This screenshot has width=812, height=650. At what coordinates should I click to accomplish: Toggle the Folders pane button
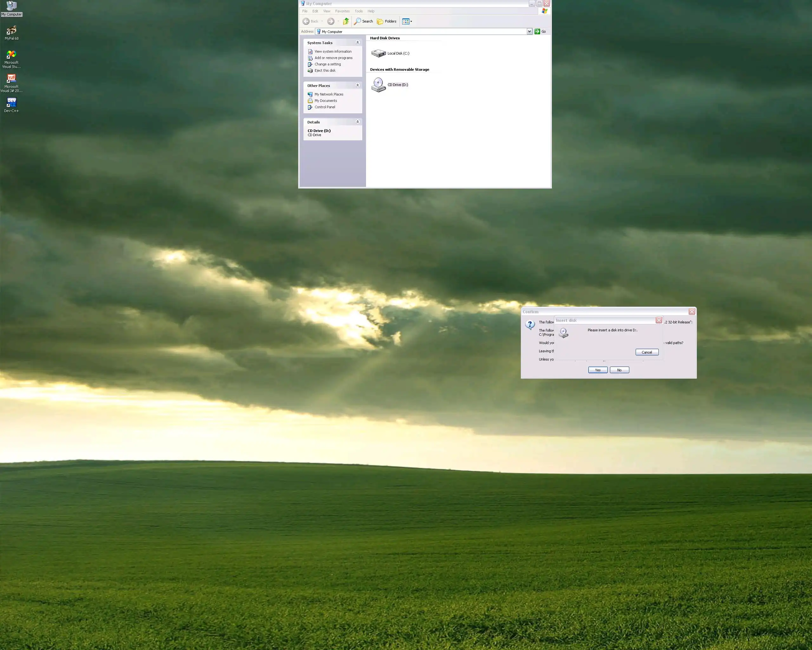(x=387, y=22)
